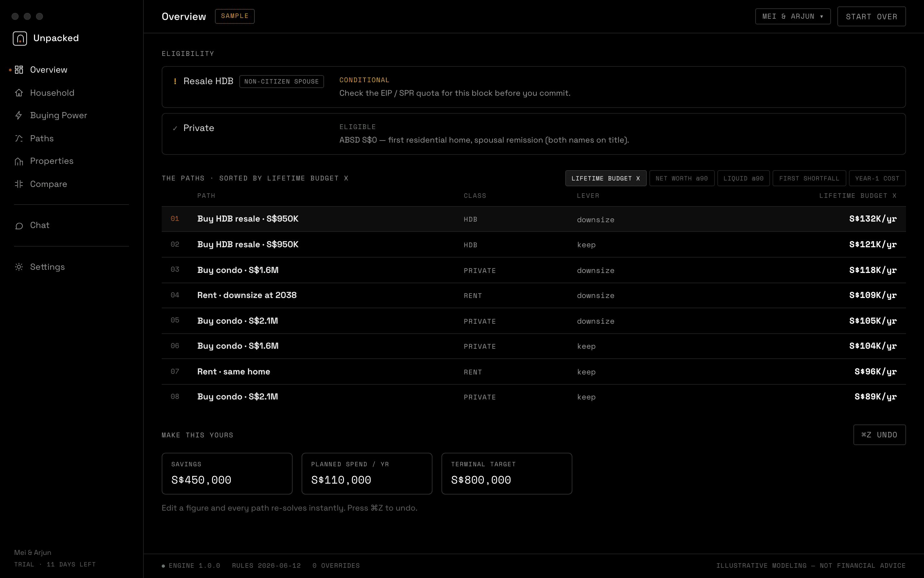Click the checkmark icon beside Private

pos(175,128)
